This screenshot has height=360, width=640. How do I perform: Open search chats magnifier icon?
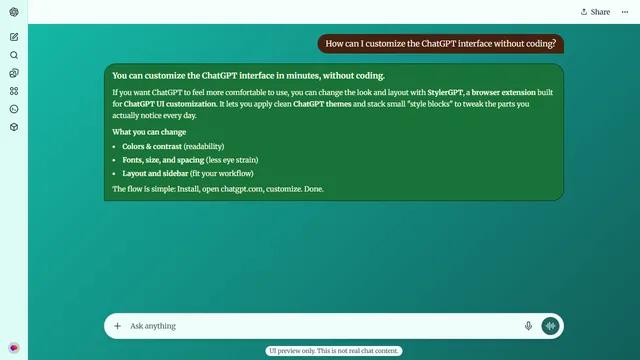[x=14, y=55]
